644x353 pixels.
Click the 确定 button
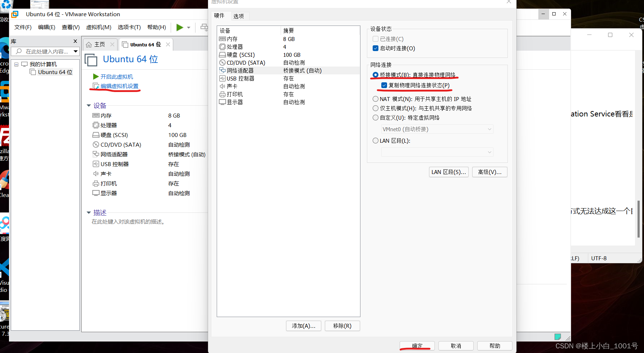pos(417,346)
